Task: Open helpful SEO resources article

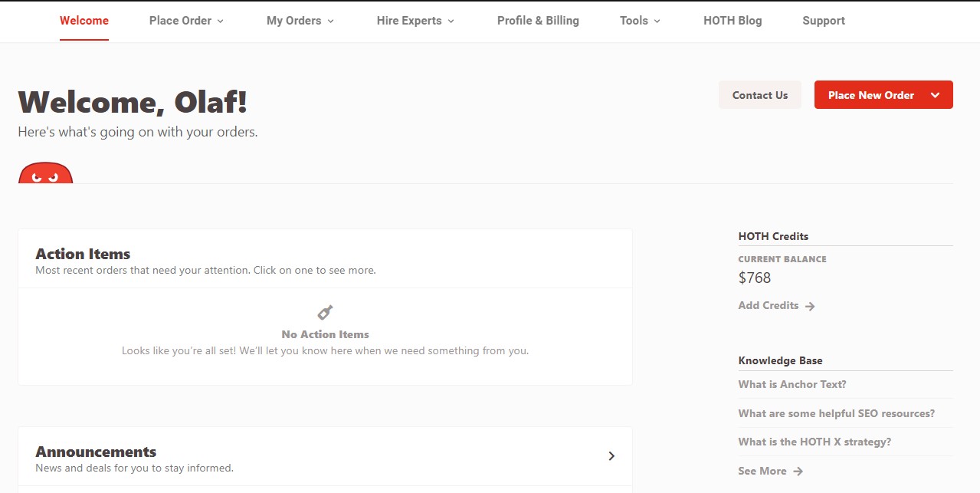Action: (x=837, y=413)
